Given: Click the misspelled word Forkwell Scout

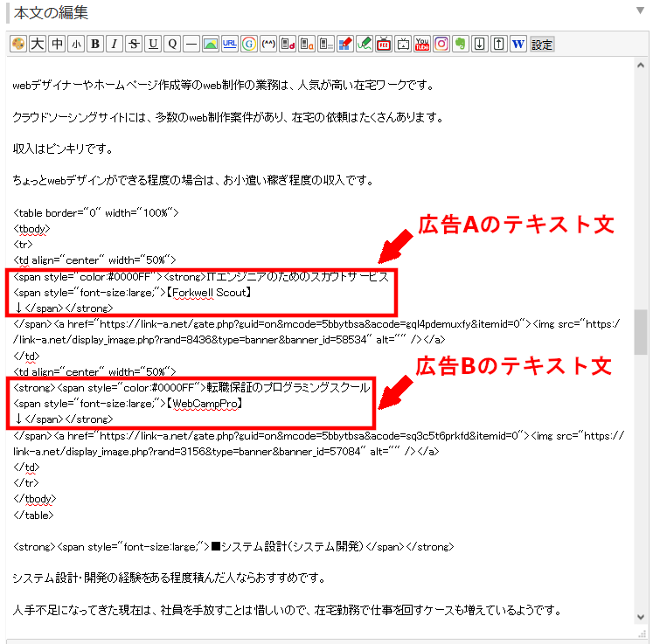Looking at the screenshot, I should click(x=209, y=293).
